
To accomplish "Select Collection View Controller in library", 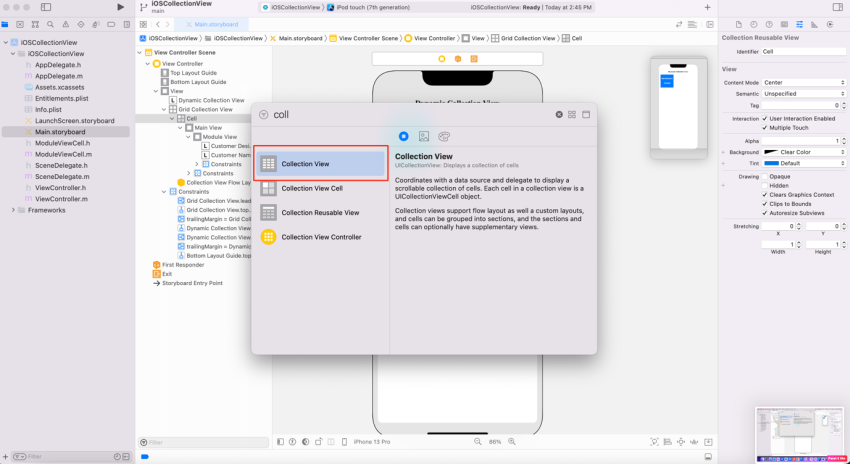I will (321, 237).
